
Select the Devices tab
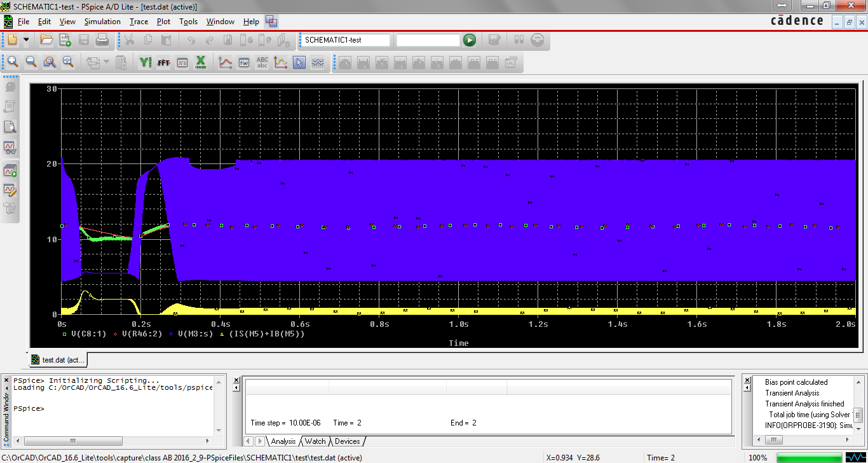pos(348,441)
